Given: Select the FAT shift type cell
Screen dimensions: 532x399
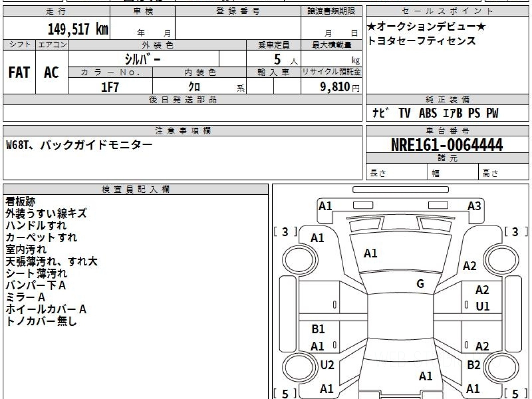Looking at the screenshot, I should click(19, 73).
